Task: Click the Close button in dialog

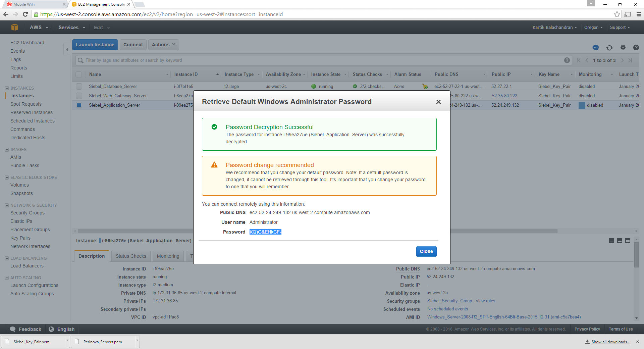Action: (426, 251)
